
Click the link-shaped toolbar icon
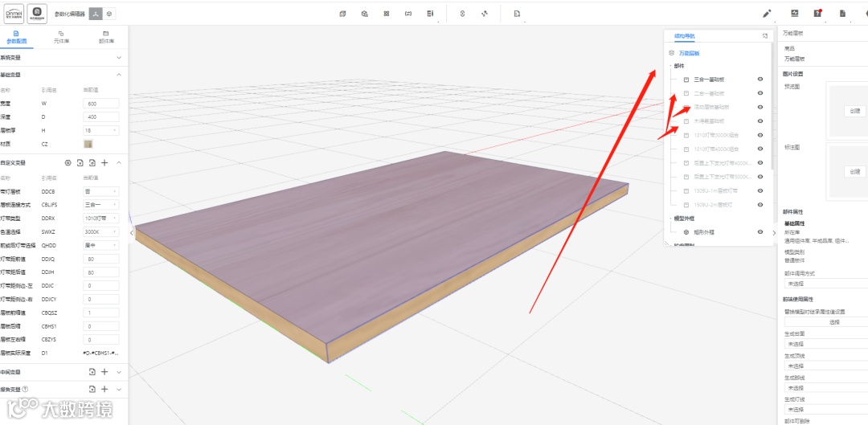pos(462,14)
